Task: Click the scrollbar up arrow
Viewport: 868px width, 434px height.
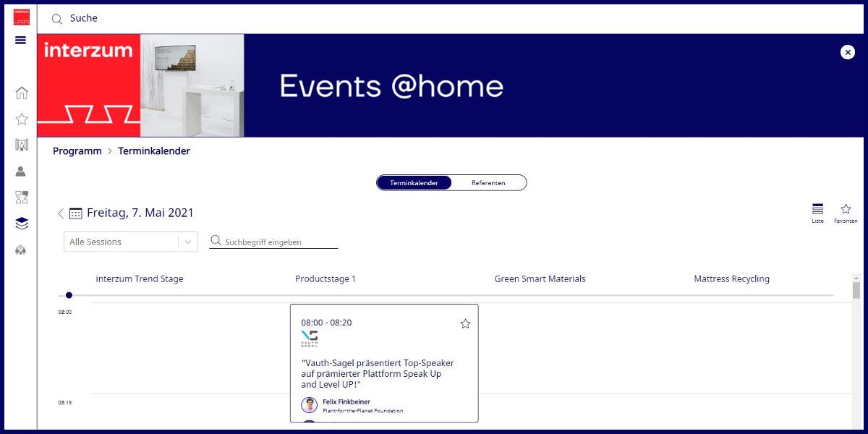Action: tap(856, 278)
